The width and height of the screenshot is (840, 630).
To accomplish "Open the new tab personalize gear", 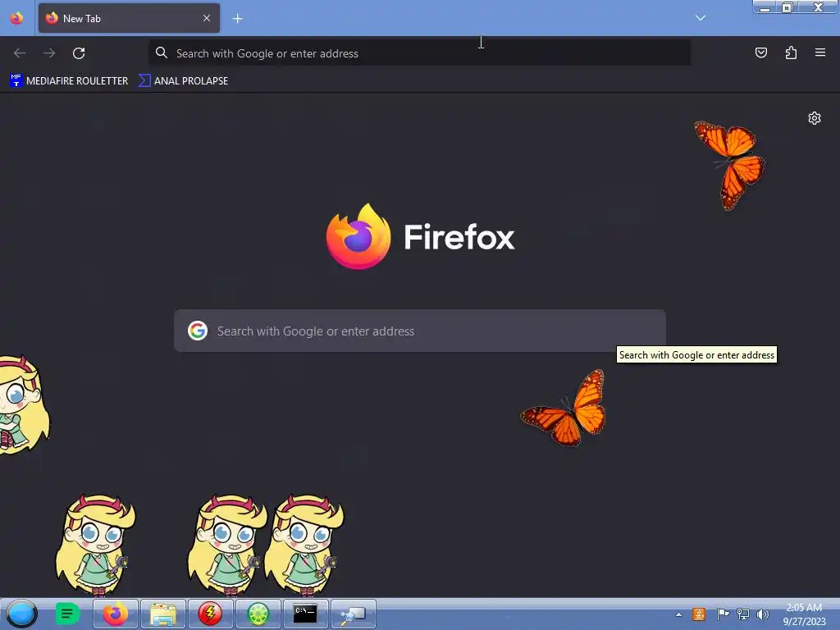I will point(815,118).
